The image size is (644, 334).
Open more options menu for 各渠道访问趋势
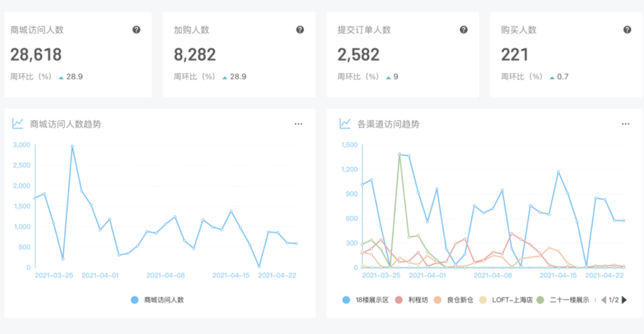pos(626,124)
